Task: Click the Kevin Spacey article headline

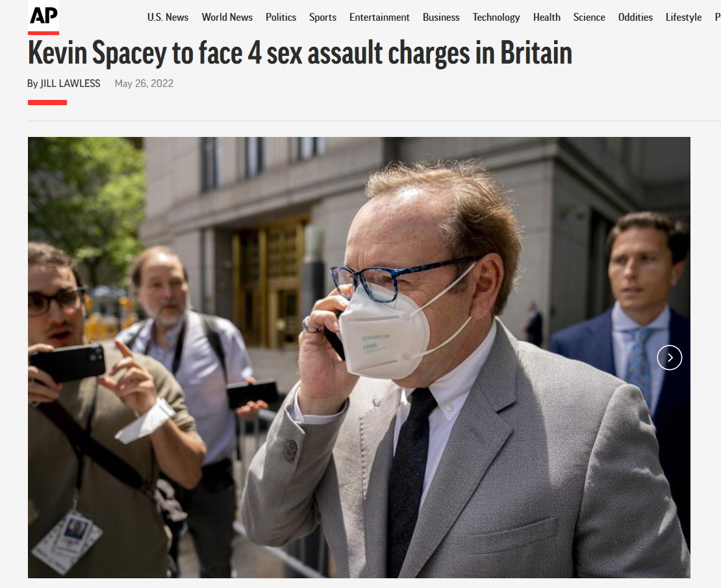Action: [x=300, y=53]
